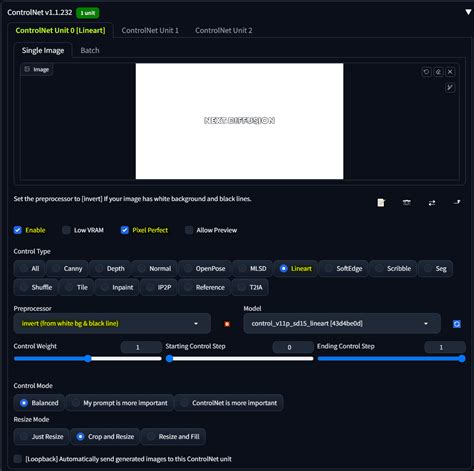474x471 pixels.
Task: Click the undo icon above the image canvas
Action: click(x=426, y=72)
